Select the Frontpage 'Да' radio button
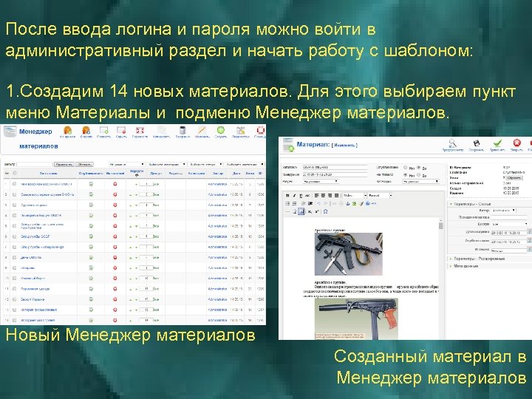532x399 pixels. click(419, 174)
